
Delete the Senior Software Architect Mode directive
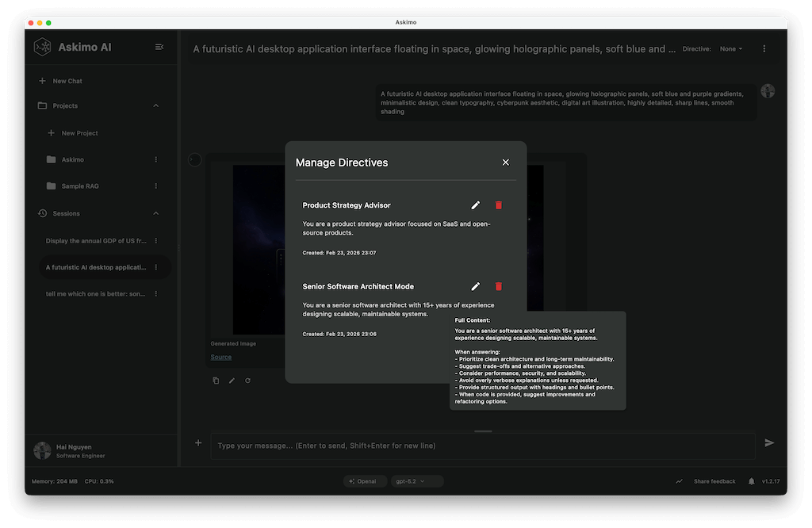(499, 286)
